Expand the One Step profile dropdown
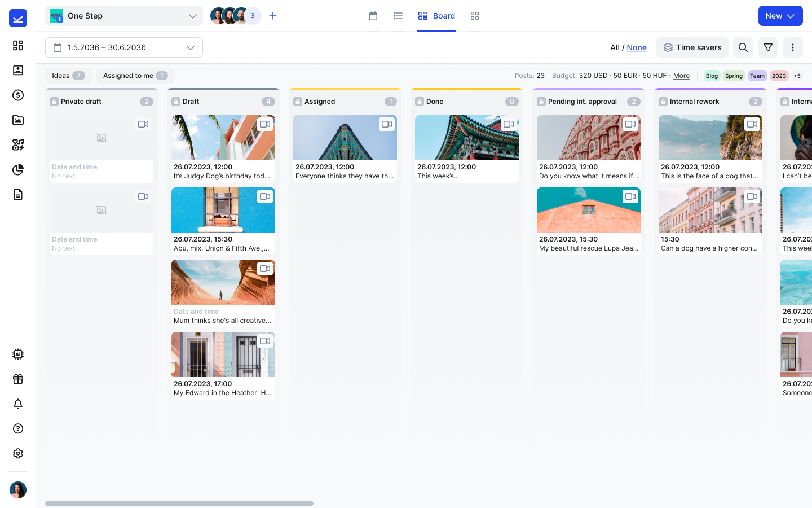812x508 pixels. 124,16
